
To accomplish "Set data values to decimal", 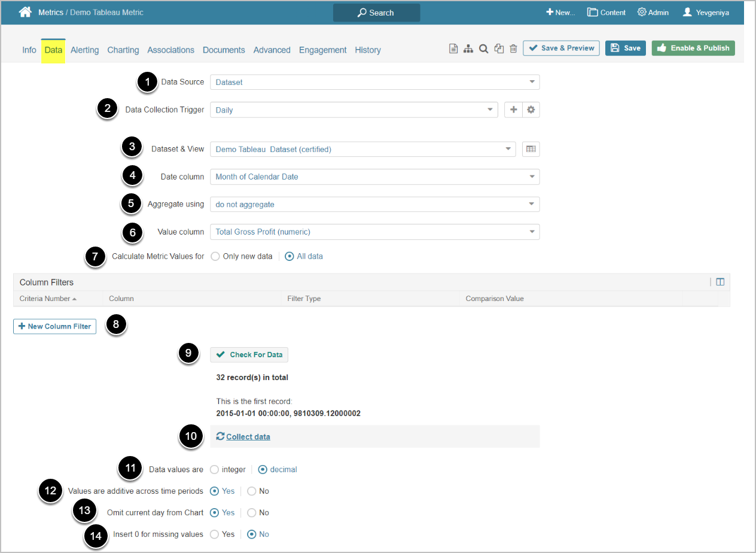I will [x=263, y=469].
